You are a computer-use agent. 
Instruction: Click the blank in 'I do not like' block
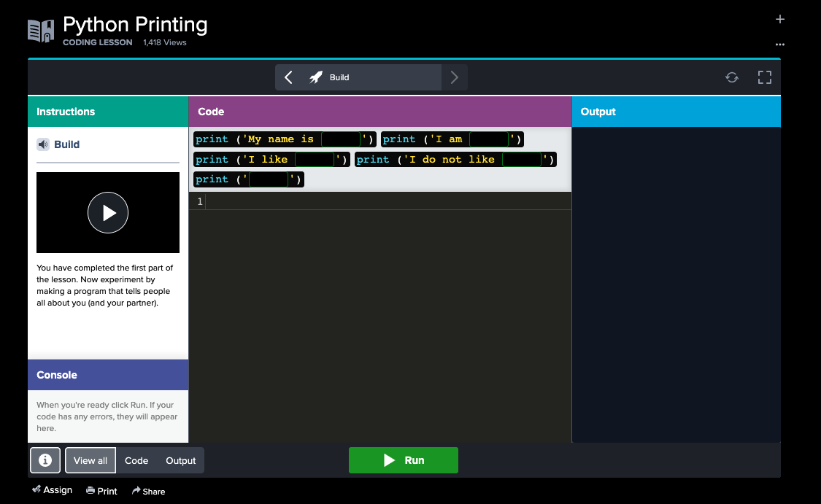[x=522, y=159]
